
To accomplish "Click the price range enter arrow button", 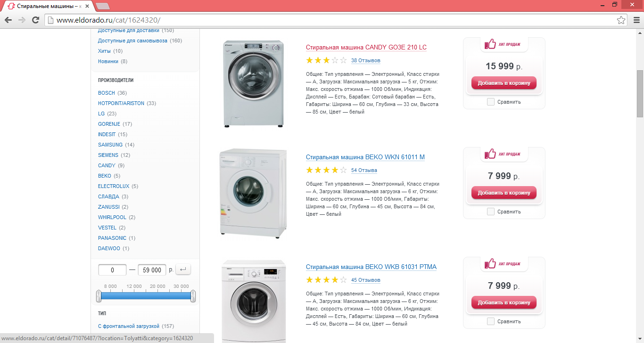I will click(x=183, y=270).
